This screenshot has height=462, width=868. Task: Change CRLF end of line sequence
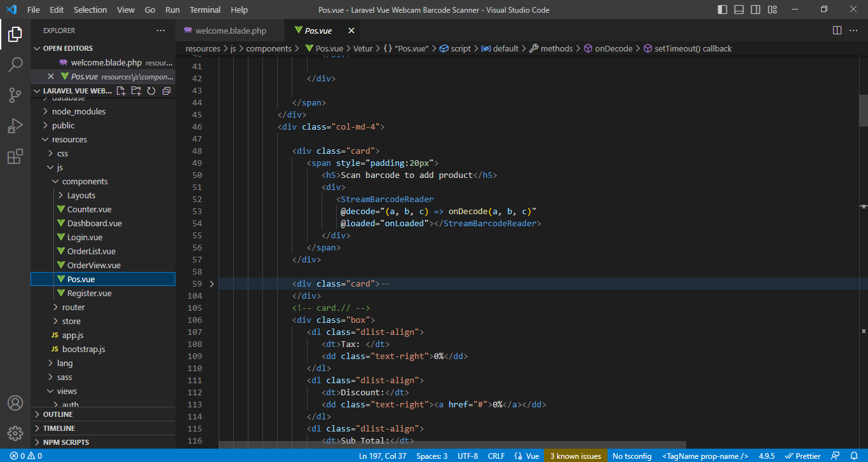(496, 456)
